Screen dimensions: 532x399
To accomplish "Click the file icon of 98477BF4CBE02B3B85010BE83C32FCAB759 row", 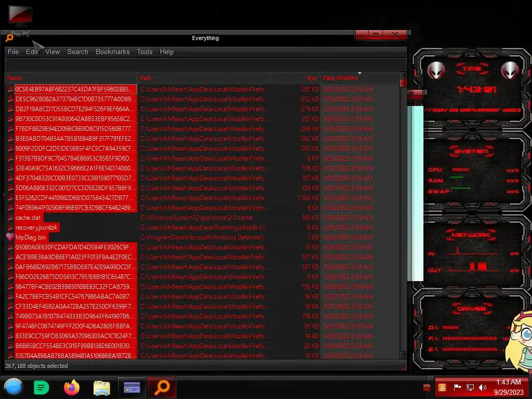I will 10,286.
